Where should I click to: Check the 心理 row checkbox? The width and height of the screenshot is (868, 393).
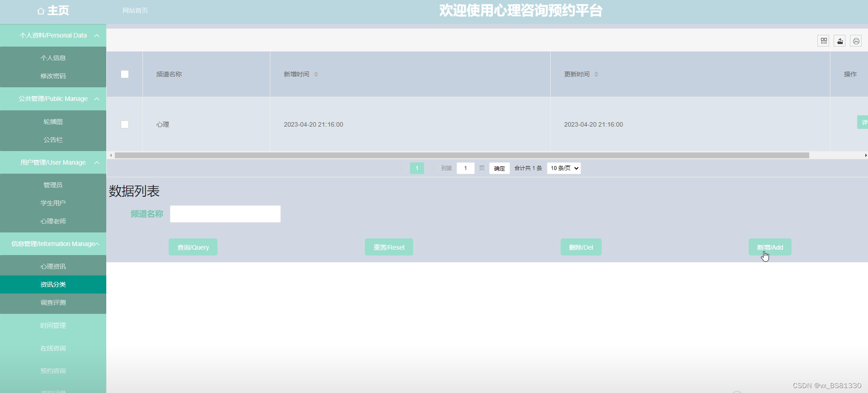click(x=125, y=124)
